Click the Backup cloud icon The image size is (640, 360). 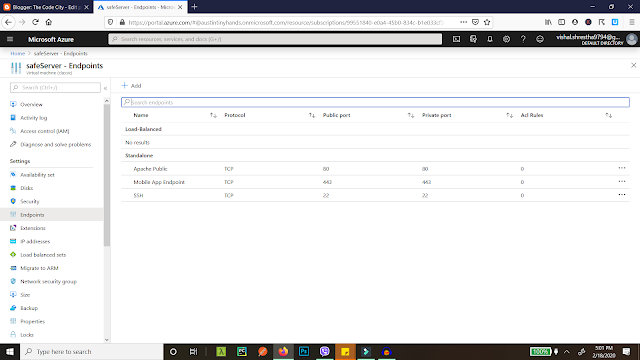click(13, 308)
